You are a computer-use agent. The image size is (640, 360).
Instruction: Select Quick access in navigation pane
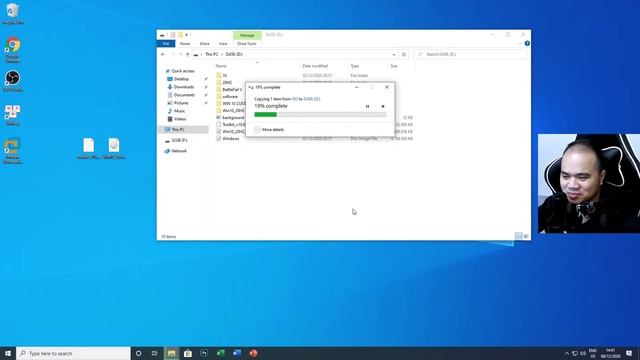click(x=180, y=71)
